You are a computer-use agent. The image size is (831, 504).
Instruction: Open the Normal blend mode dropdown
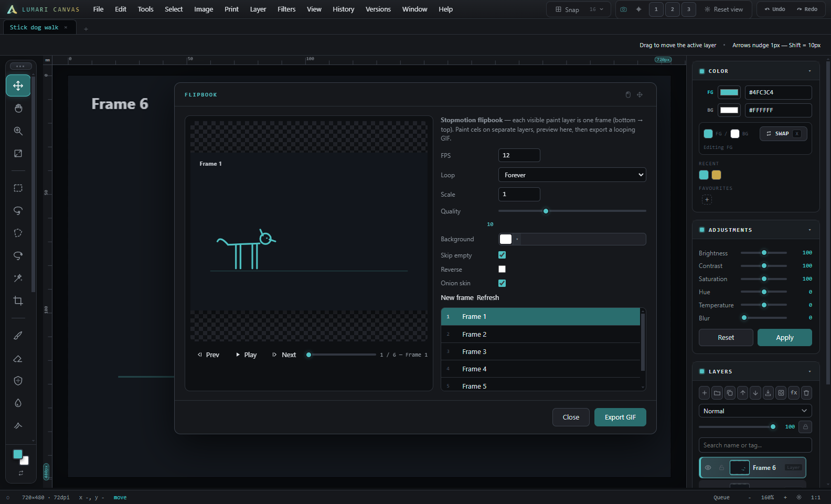click(755, 411)
